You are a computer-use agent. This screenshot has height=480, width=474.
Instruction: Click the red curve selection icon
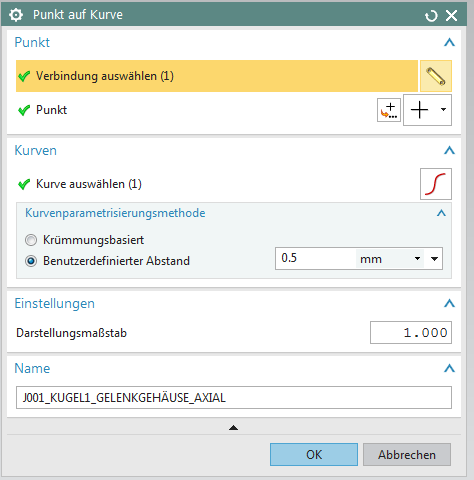pos(436,184)
